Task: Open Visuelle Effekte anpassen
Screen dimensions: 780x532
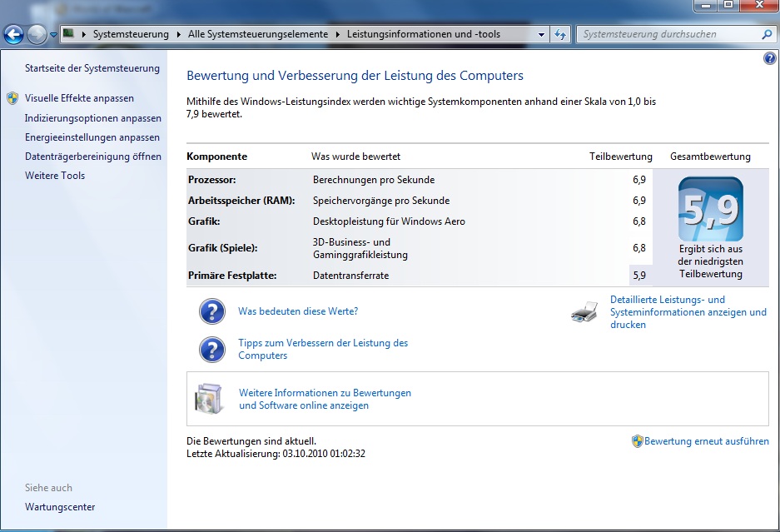Action: click(79, 98)
